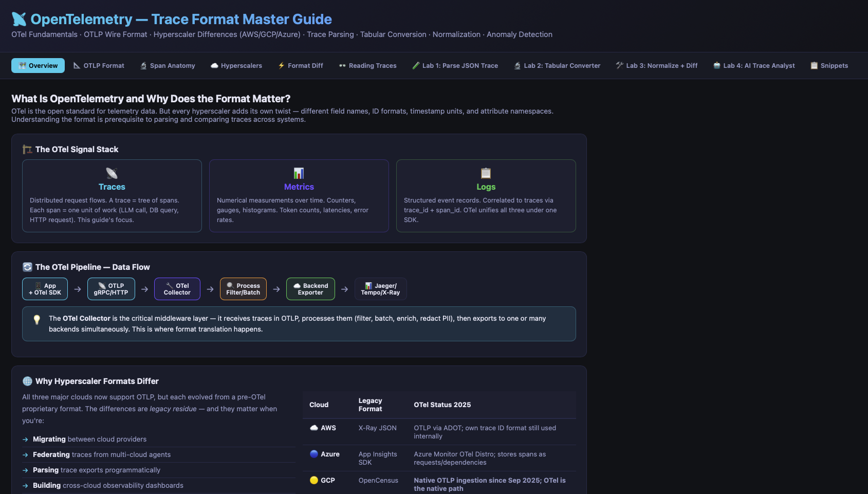This screenshot has height=494, width=868.
Task: Open Lab 4: AI Trace Analyst tab
Action: click(754, 66)
